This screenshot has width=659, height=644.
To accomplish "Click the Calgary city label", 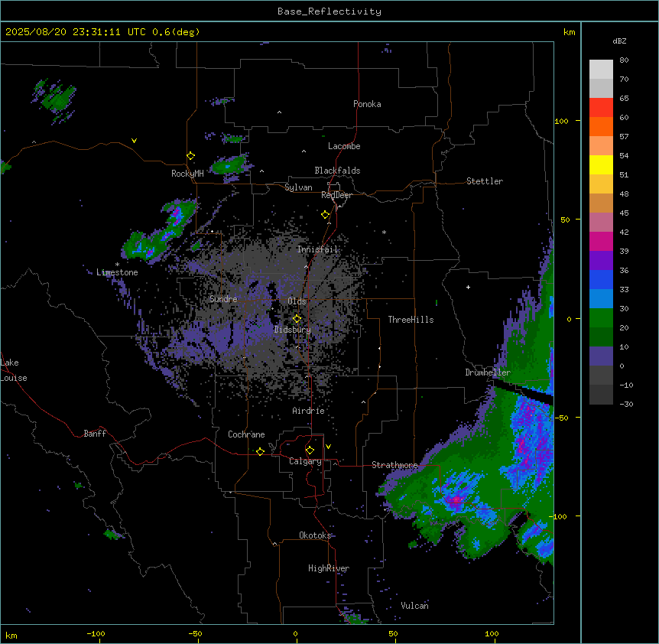I will [x=305, y=461].
